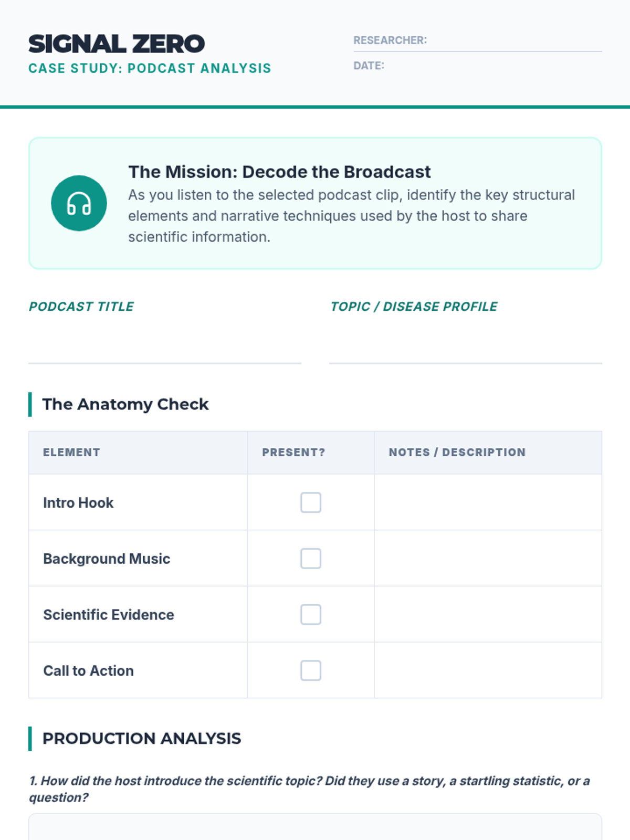
Task: Click the Element column header
Action: pyautogui.click(x=71, y=453)
